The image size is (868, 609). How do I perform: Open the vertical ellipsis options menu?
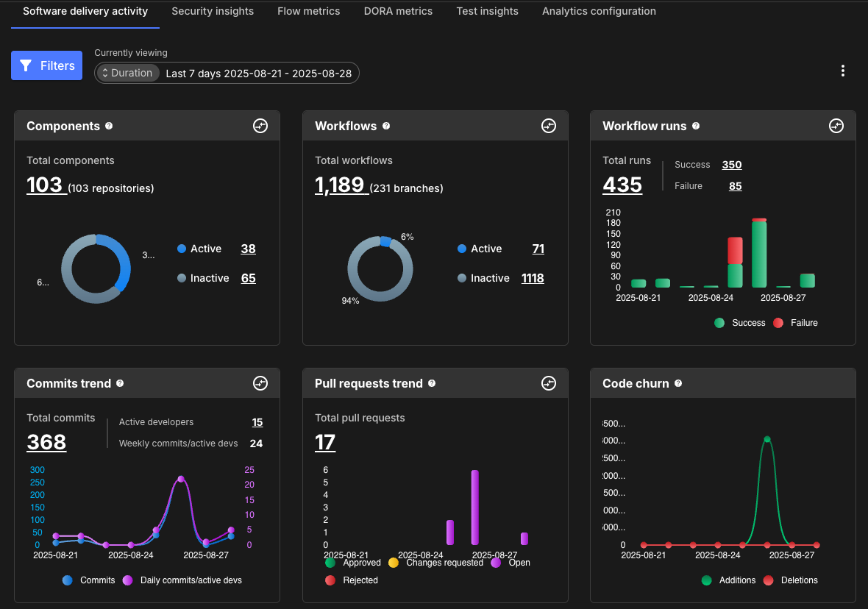[x=842, y=71]
